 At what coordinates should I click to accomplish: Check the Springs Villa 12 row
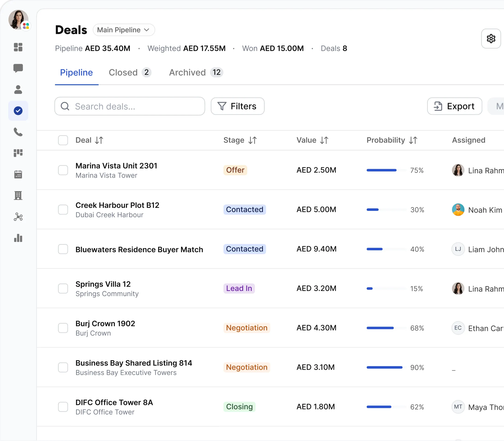click(63, 288)
